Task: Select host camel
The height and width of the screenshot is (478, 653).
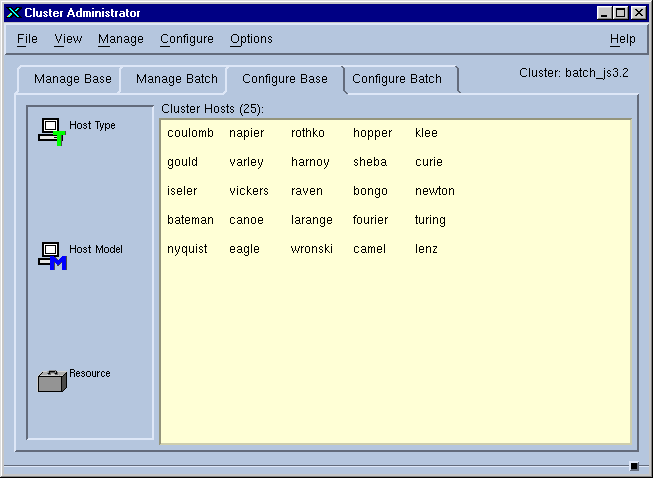Action: tap(369, 249)
